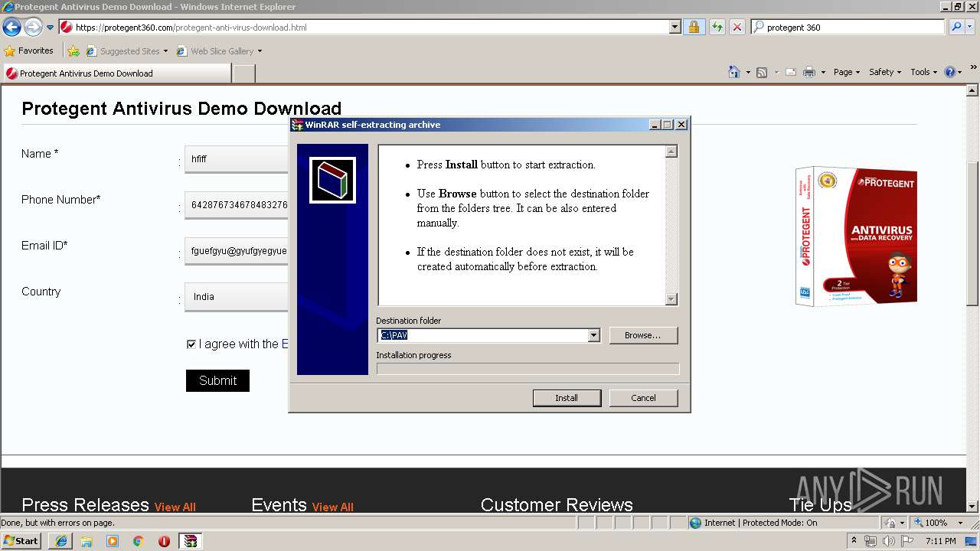Screen dimensions: 980x551
Task: Click the Phone Number input field
Action: (x=237, y=205)
